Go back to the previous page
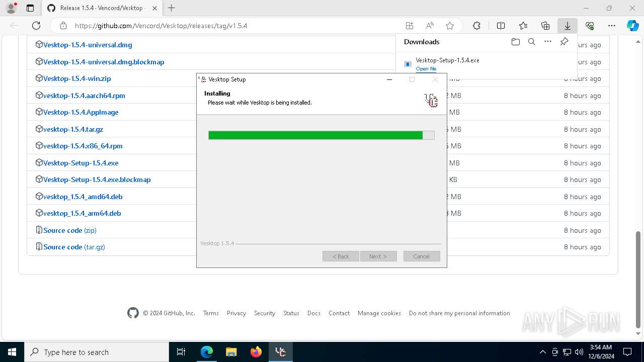Viewport: 644px width, 362px height. click(x=14, y=26)
